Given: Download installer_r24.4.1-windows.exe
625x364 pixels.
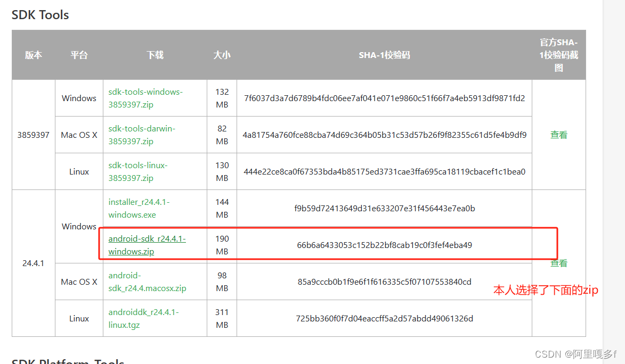Looking at the screenshot, I should tap(139, 208).
